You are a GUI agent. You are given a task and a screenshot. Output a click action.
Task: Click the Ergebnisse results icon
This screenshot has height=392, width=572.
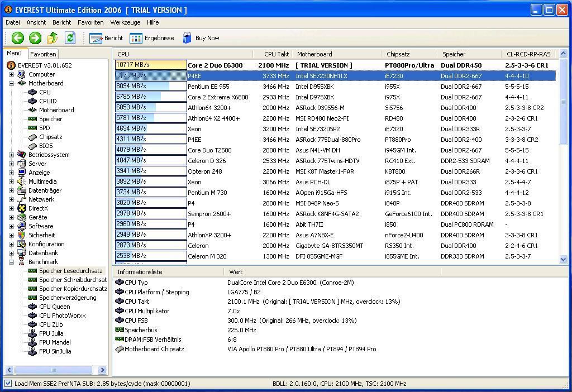coord(136,39)
